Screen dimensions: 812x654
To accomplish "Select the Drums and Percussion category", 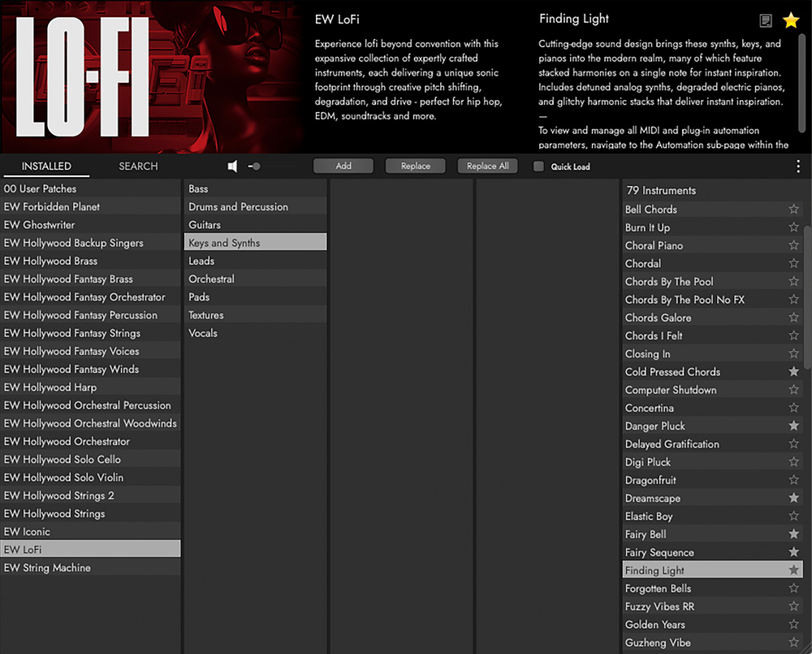I will click(x=255, y=207).
